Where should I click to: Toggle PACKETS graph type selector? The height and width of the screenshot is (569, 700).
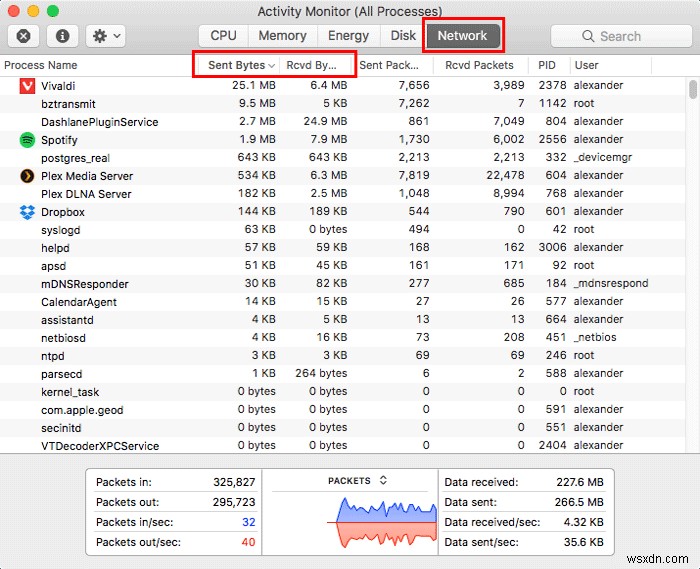tap(357, 481)
